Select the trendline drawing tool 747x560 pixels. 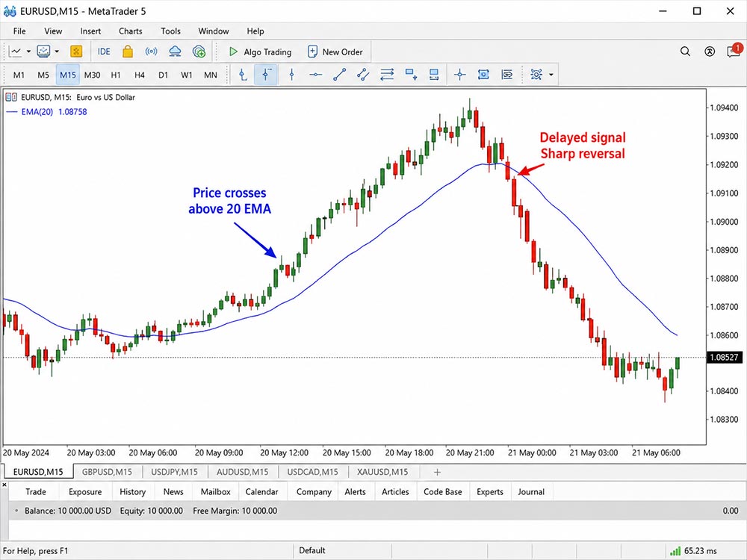coord(340,75)
